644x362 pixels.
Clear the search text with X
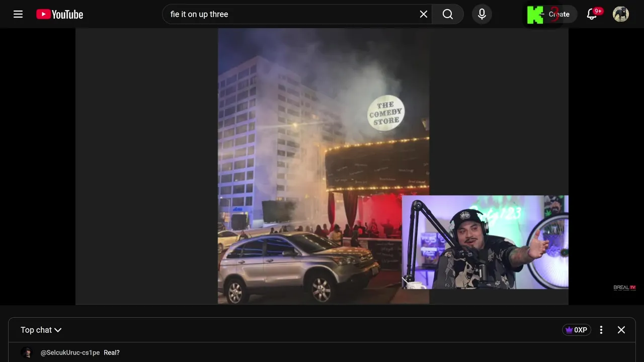pyautogui.click(x=424, y=14)
